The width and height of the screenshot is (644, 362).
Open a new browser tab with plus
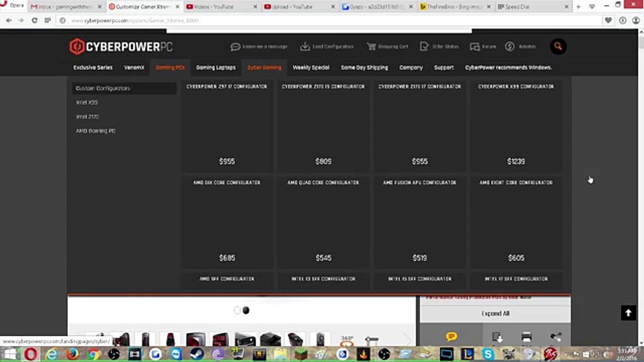pyautogui.click(x=578, y=7)
